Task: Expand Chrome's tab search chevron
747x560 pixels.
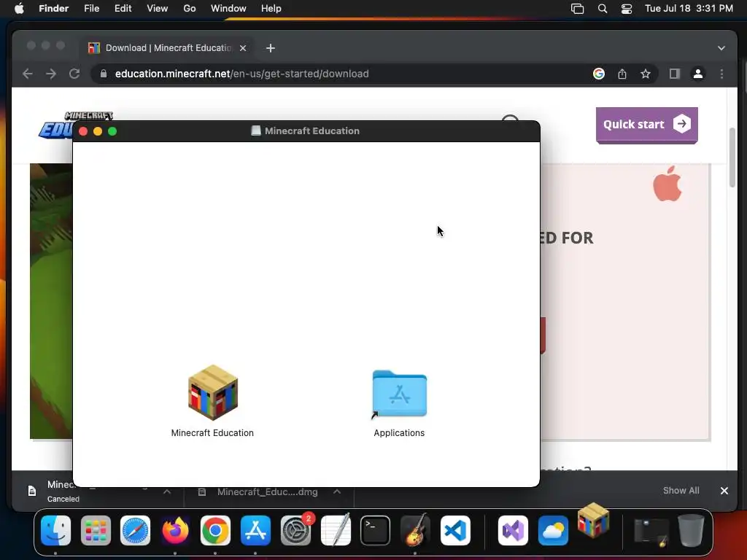Action: [721, 48]
